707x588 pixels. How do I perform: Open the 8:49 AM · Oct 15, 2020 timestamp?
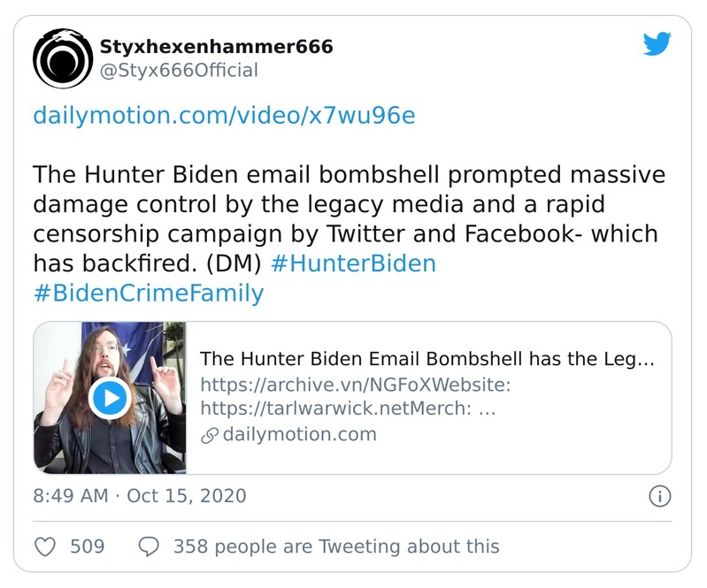tap(140, 495)
